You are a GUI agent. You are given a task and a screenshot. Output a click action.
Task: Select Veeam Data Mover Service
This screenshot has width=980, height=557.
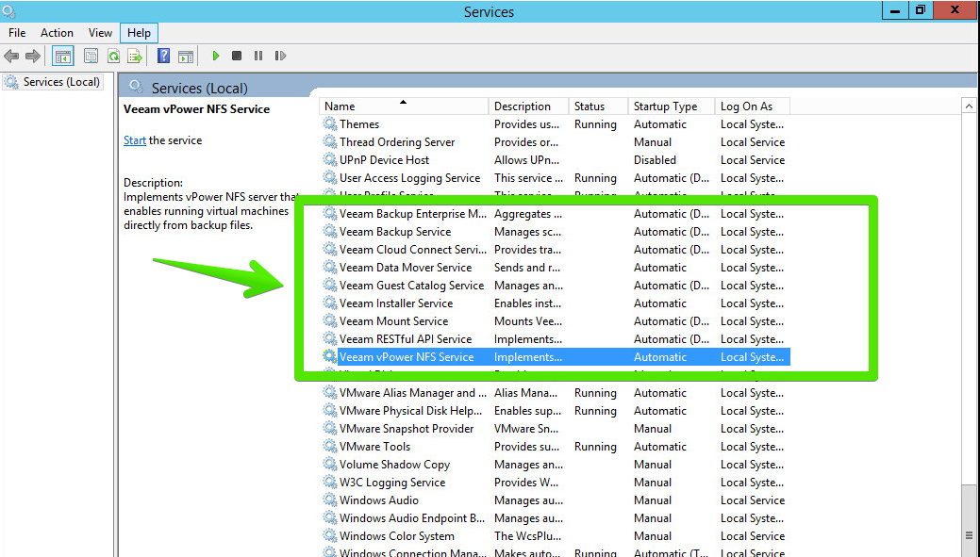coord(555,268)
